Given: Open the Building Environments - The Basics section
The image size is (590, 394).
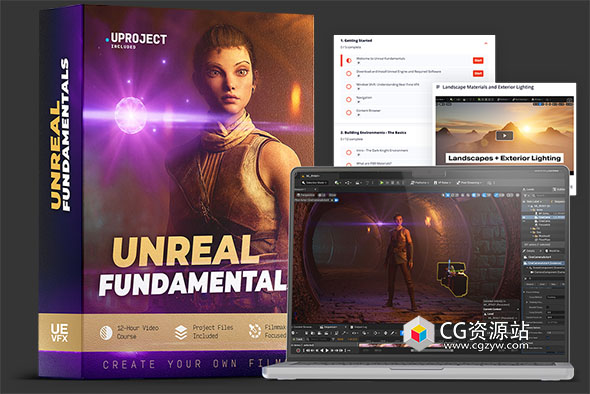Looking at the screenshot, I should 373,133.
